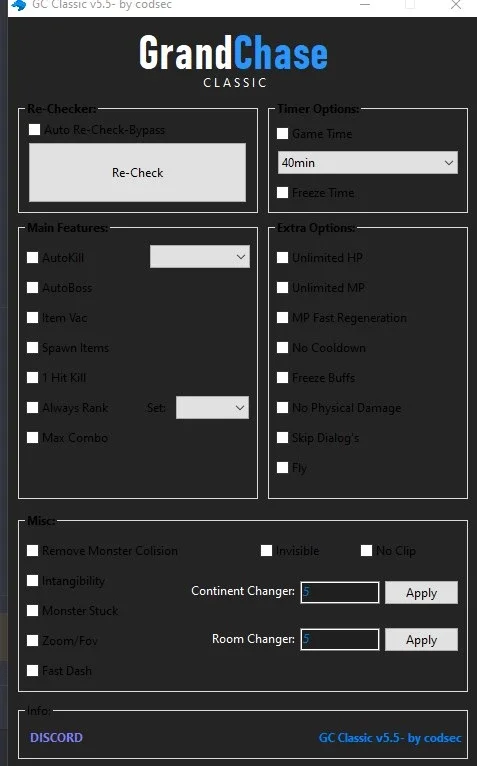
Task: Turn on Freeze Buffs
Action: pyautogui.click(x=282, y=377)
